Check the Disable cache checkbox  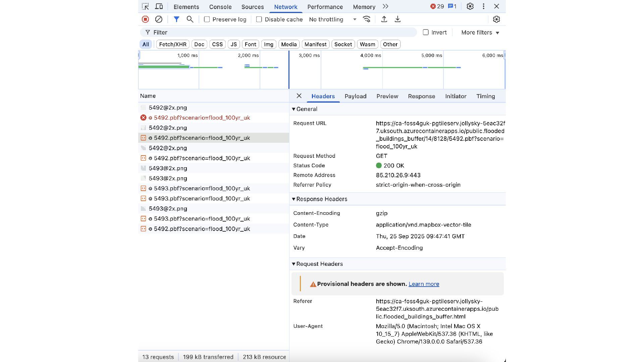tap(259, 19)
